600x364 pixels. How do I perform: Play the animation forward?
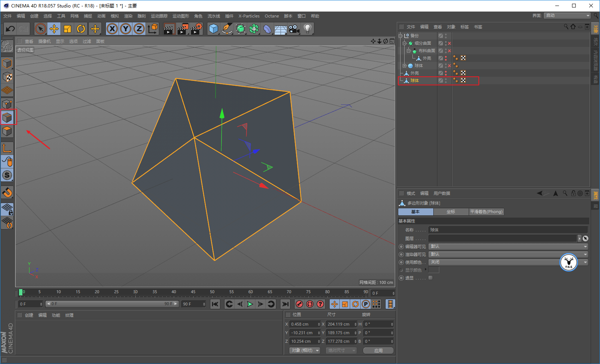(x=250, y=304)
